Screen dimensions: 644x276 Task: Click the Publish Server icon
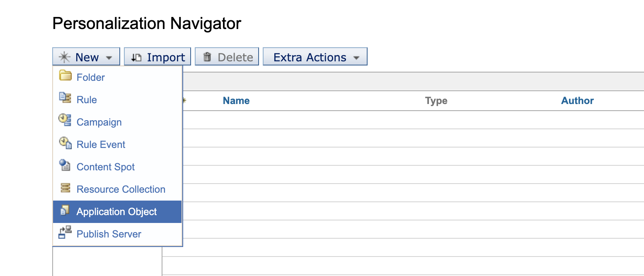click(65, 233)
